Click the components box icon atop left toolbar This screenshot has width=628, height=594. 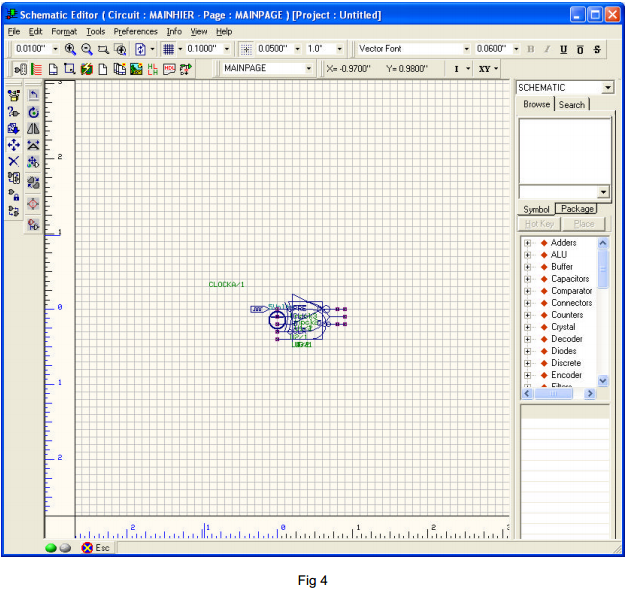pos(14,95)
